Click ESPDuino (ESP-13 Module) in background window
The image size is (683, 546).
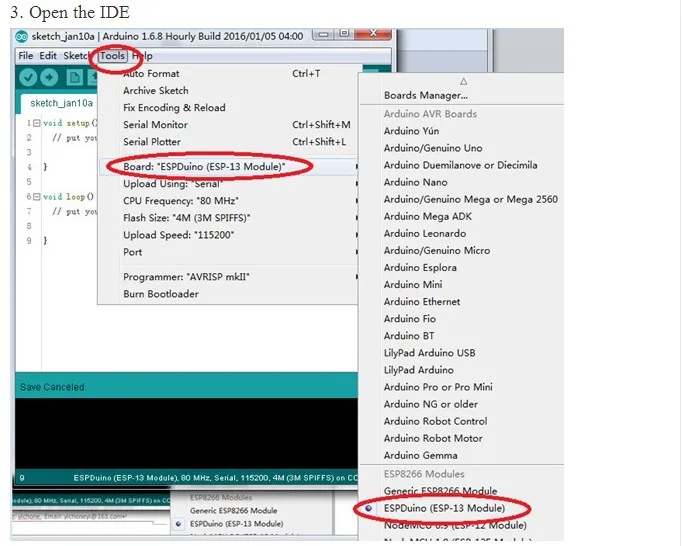tap(237, 524)
